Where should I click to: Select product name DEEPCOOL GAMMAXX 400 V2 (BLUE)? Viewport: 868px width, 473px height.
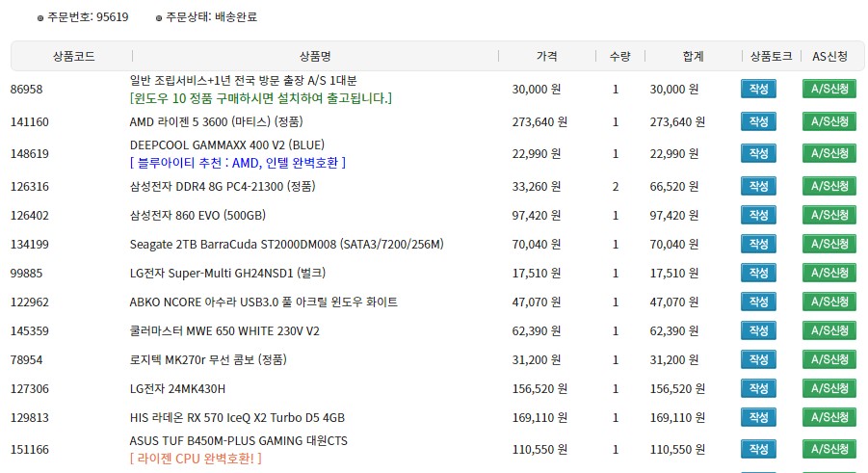click(227, 145)
